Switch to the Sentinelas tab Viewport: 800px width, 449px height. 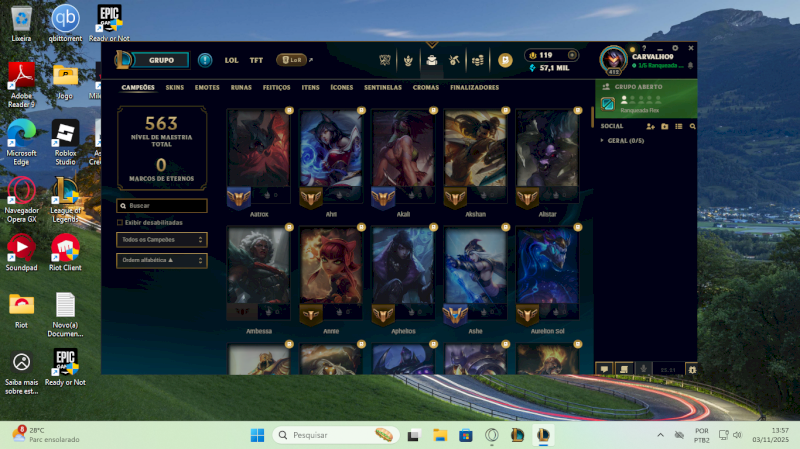coord(383,87)
